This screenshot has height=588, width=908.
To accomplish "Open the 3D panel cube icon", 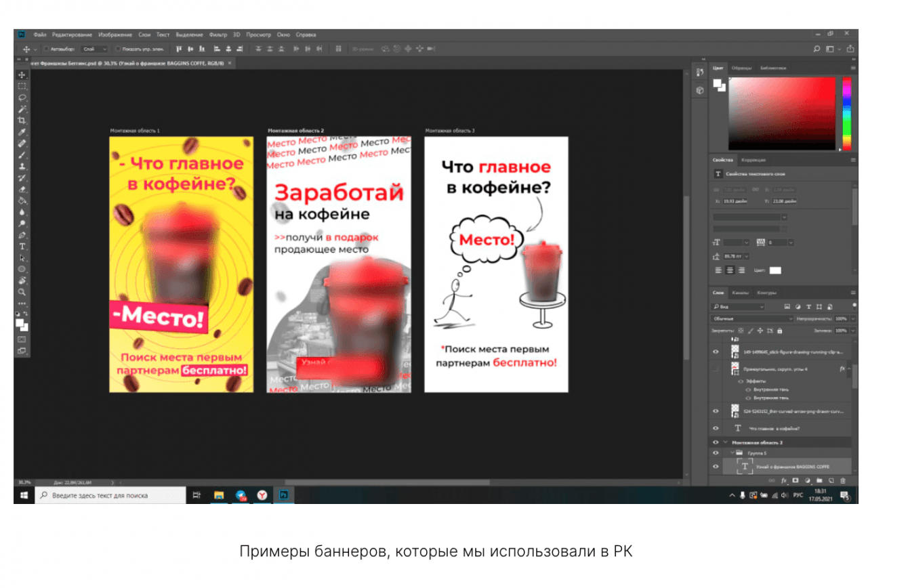I will pyautogui.click(x=700, y=90).
